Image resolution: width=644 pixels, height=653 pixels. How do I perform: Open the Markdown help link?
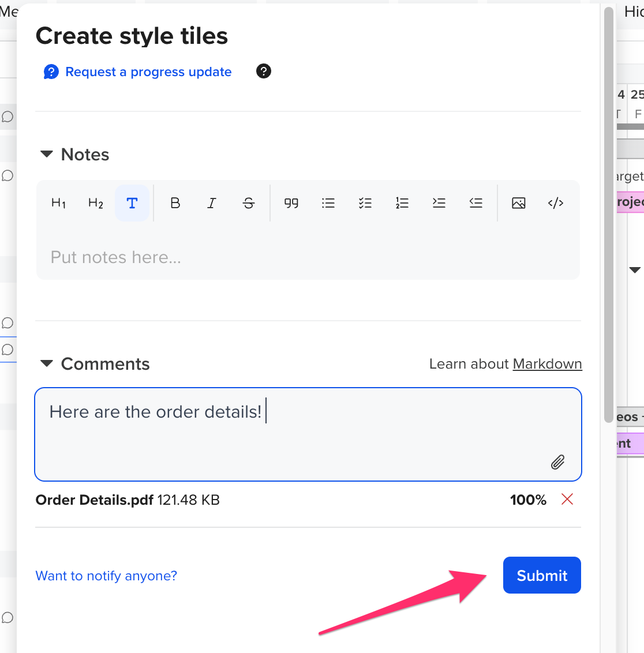point(548,364)
